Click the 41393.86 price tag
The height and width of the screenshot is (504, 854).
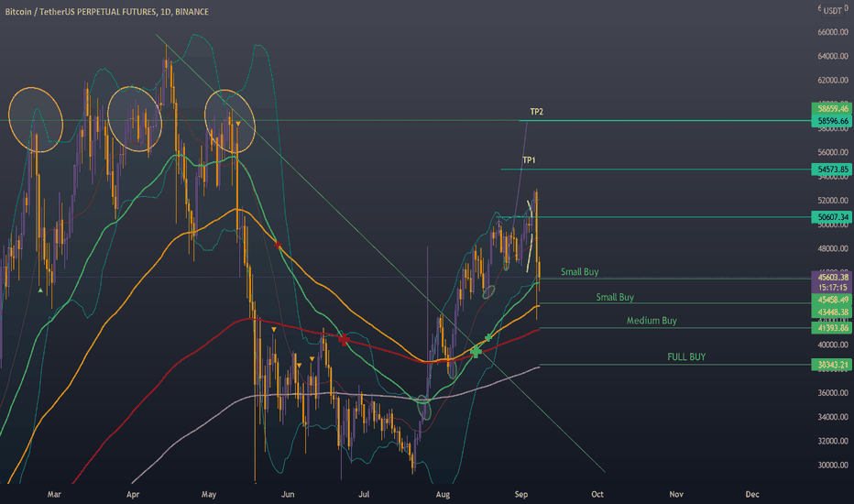coord(832,328)
